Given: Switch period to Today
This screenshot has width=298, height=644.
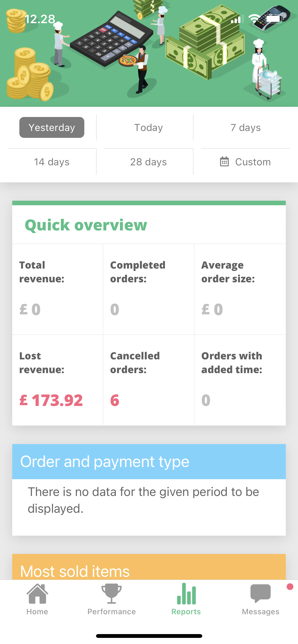Looking at the screenshot, I should tap(148, 127).
